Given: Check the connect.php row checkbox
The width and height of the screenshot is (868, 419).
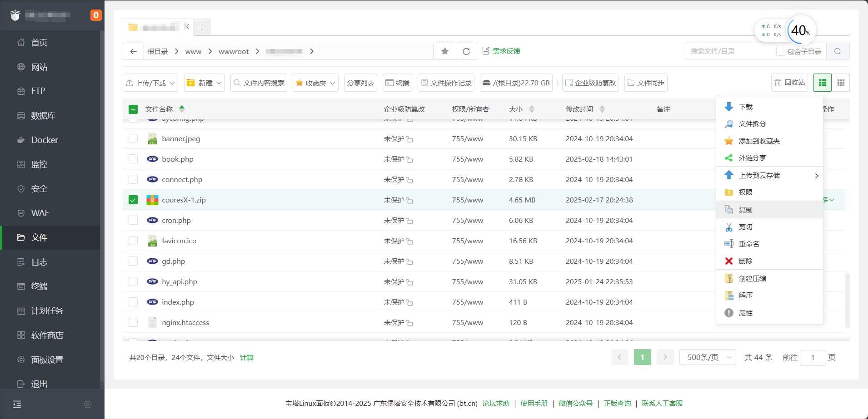Looking at the screenshot, I should 133,179.
